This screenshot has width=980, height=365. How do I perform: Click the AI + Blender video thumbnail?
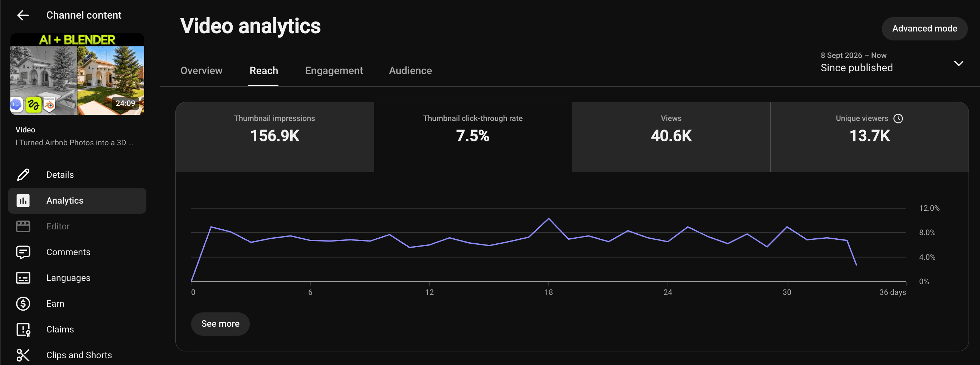[x=77, y=74]
